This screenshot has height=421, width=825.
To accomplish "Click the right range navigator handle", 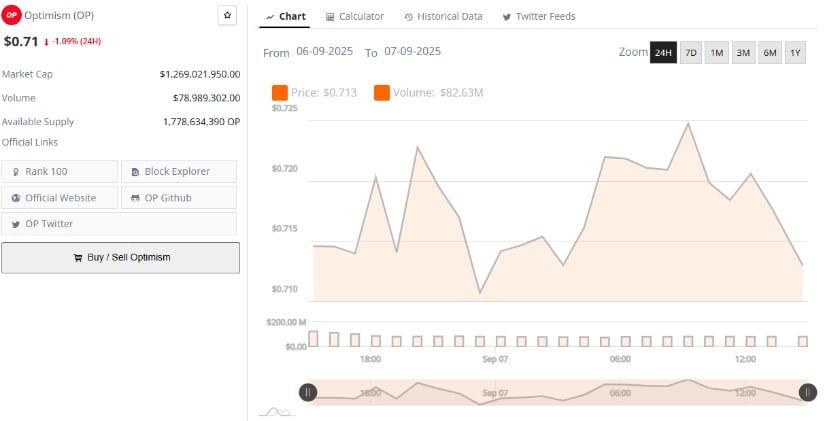I will 808,392.
